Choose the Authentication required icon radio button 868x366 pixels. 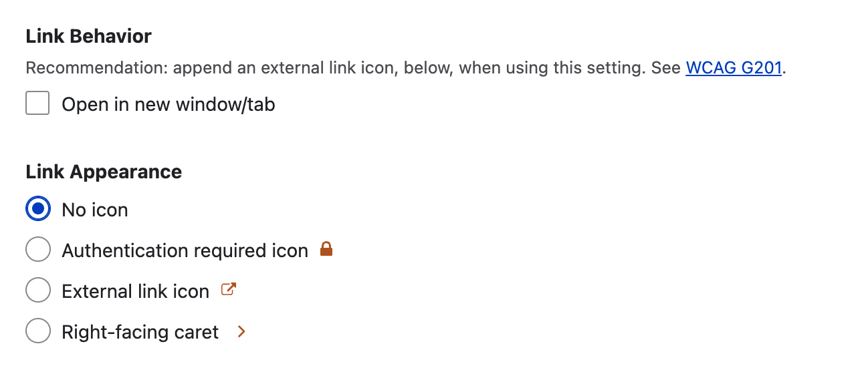(38, 250)
